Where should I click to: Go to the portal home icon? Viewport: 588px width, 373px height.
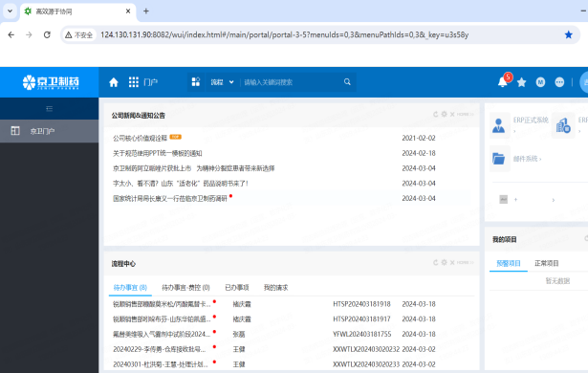tap(114, 82)
